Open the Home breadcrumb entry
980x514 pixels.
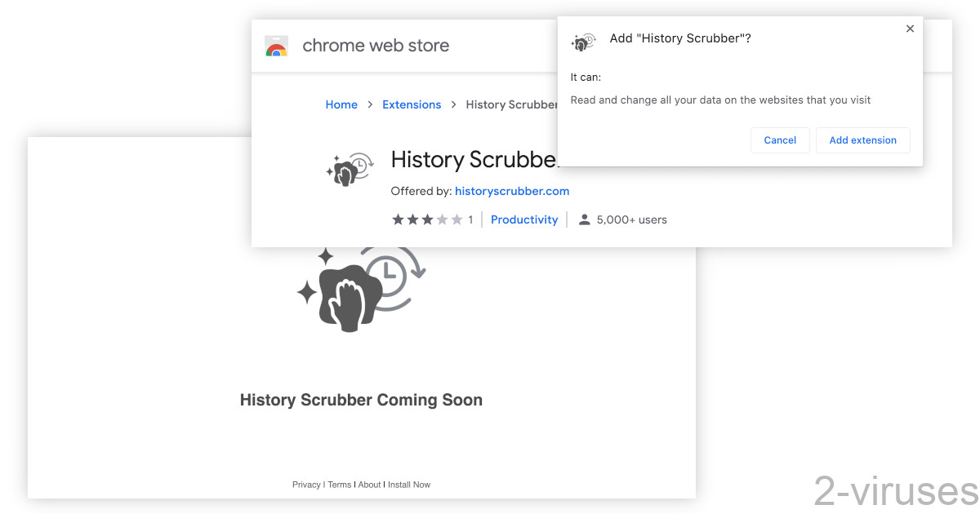[x=341, y=104]
